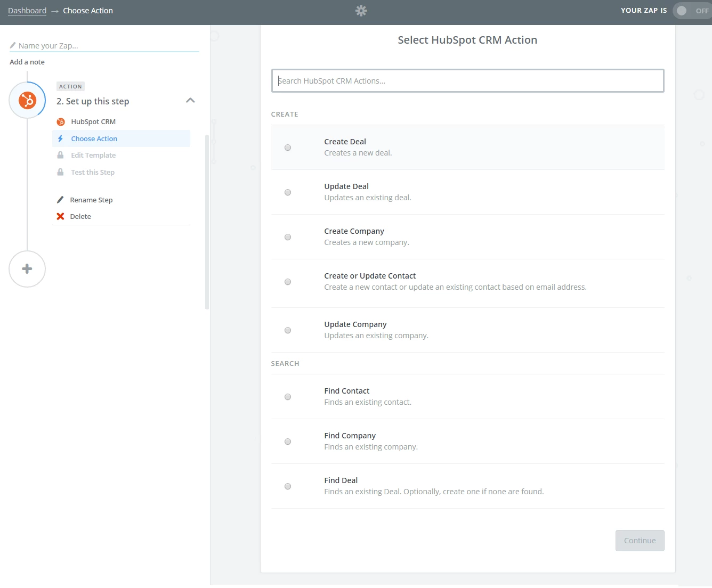Screen dimensions: 712x588
Task: Click the 2. Set up this step heading
Action: (93, 101)
